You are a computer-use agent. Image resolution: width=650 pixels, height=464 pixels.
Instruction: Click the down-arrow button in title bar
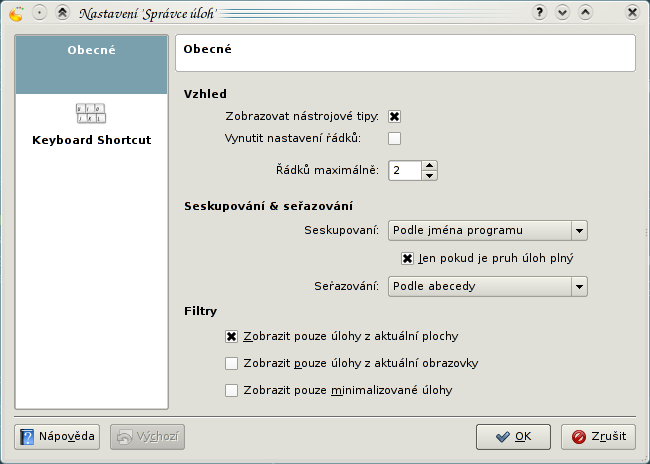tap(562, 12)
